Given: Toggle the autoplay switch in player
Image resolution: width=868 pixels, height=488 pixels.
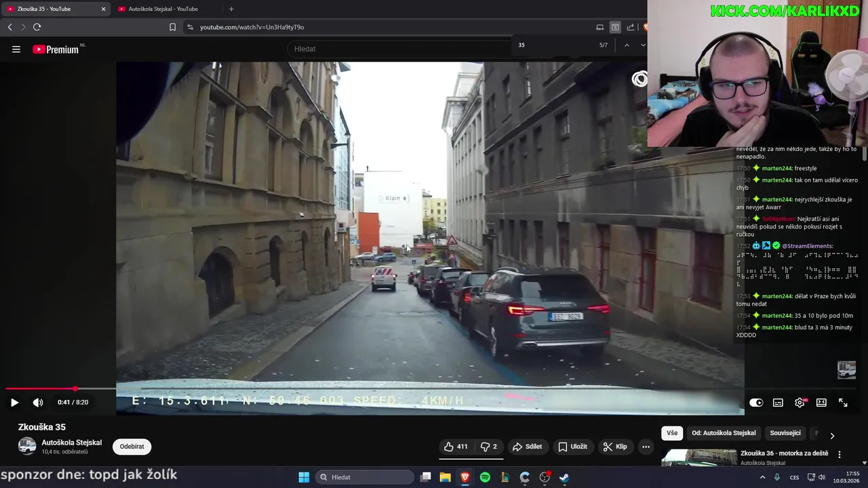Looking at the screenshot, I should (756, 403).
